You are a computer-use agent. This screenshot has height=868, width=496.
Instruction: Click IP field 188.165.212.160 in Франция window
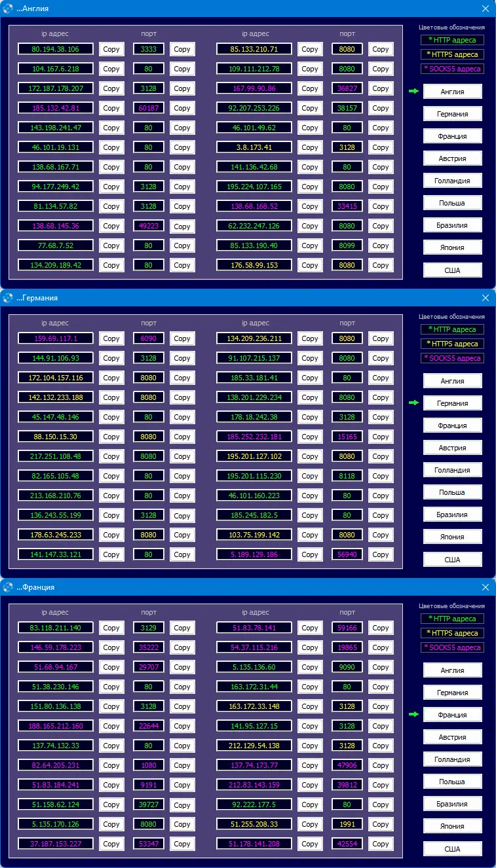point(56,726)
